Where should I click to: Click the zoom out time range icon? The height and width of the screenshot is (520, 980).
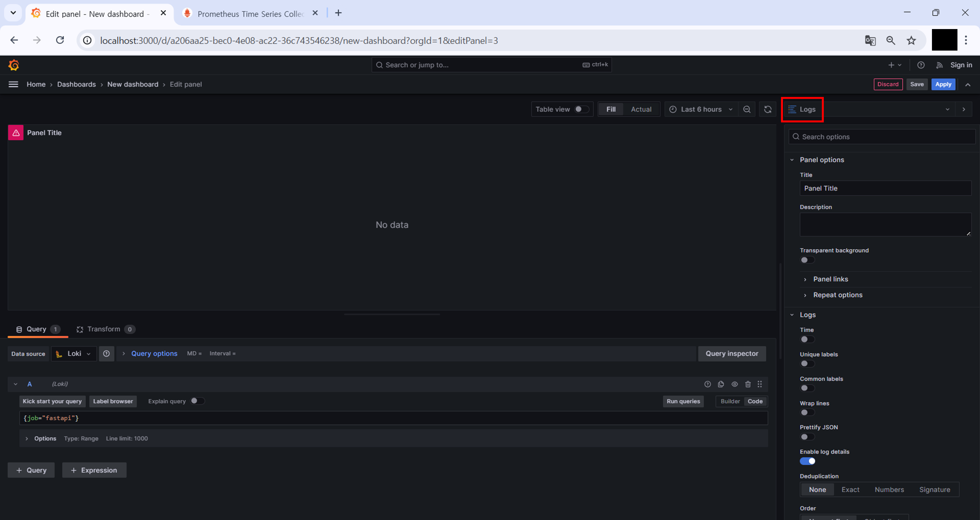747,109
